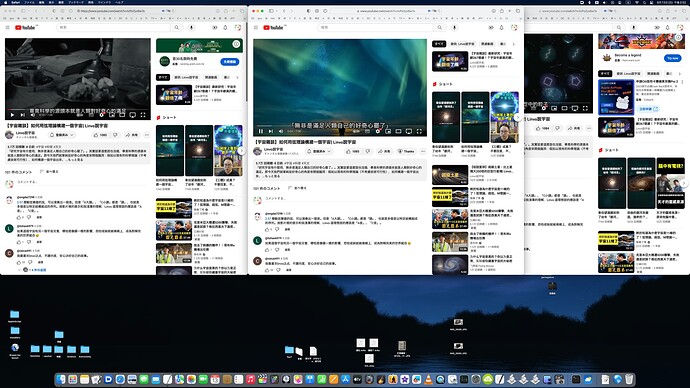690x388 pixels.
Task: Select the すべて chip in left window
Action: click(163, 77)
